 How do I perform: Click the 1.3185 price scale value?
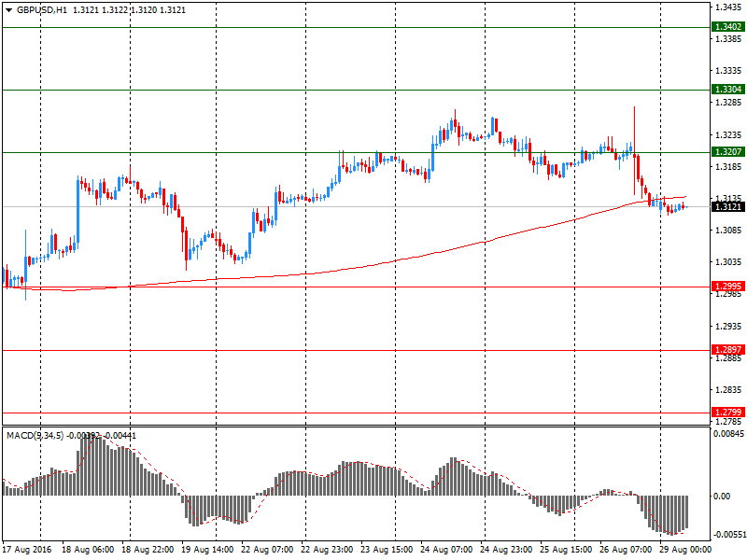[728, 167]
